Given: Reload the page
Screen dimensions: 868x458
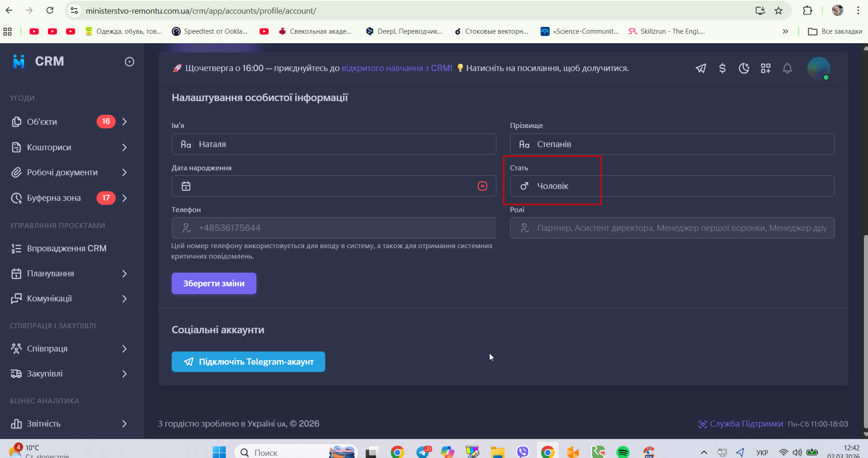Looking at the screenshot, I should [50, 10].
